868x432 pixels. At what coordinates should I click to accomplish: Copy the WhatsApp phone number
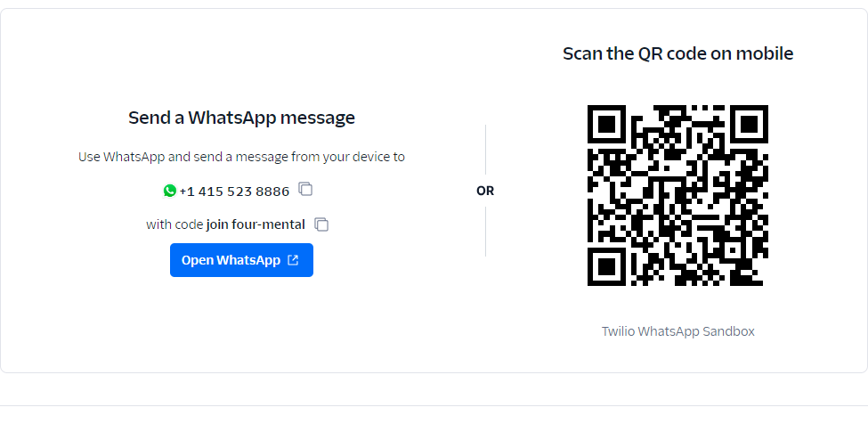click(x=305, y=190)
